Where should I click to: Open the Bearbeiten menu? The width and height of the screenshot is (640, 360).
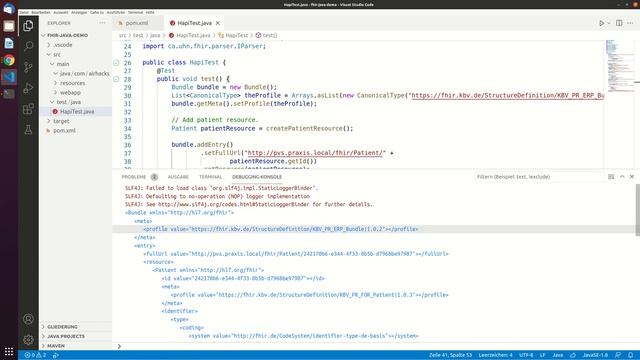[x=41, y=12]
